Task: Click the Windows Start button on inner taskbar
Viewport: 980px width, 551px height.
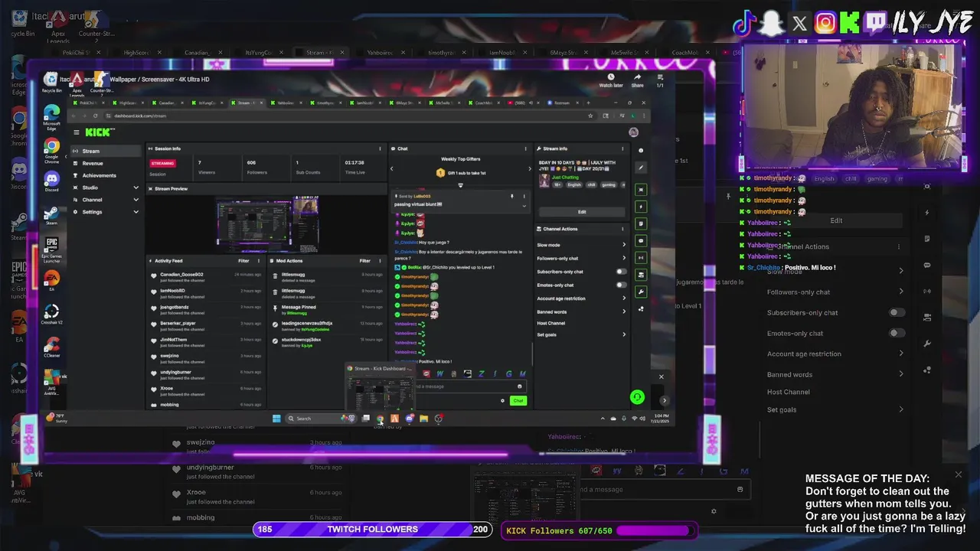Action: tap(276, 419)
